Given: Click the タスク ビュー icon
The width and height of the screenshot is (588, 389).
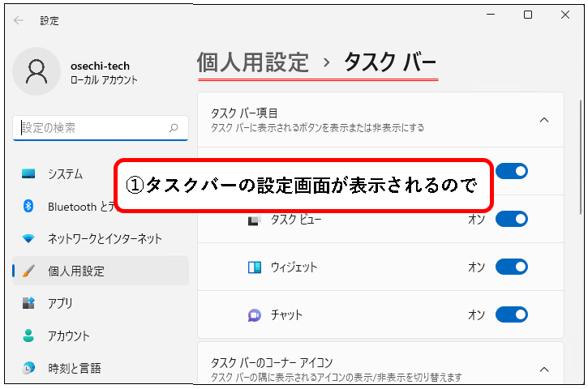Looking at the screenshot, I should 254,220.
